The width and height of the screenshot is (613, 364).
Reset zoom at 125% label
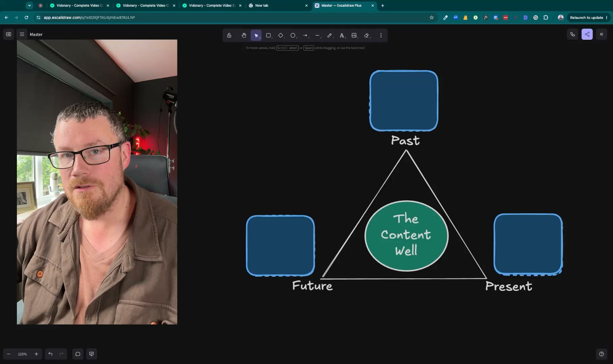(x=23, y=354)
